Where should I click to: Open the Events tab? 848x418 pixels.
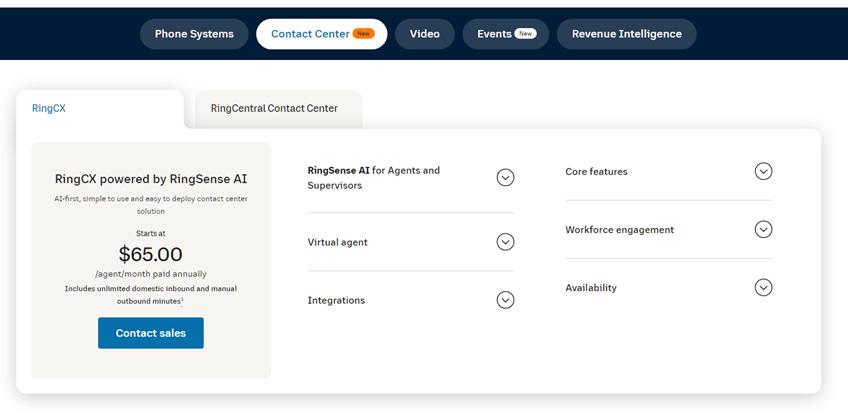[506, 34]
